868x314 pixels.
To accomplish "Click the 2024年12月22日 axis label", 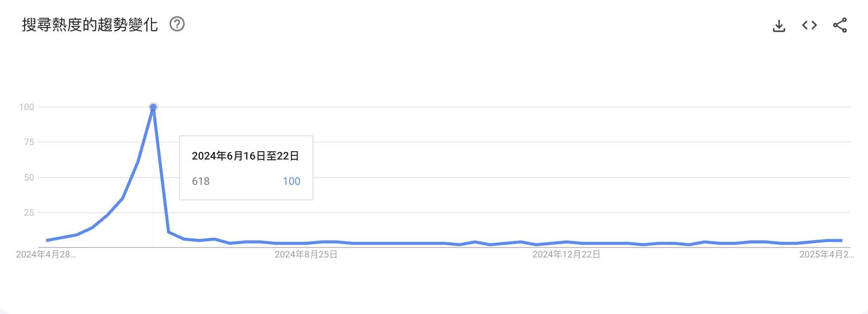I will [x=566, y=254].
